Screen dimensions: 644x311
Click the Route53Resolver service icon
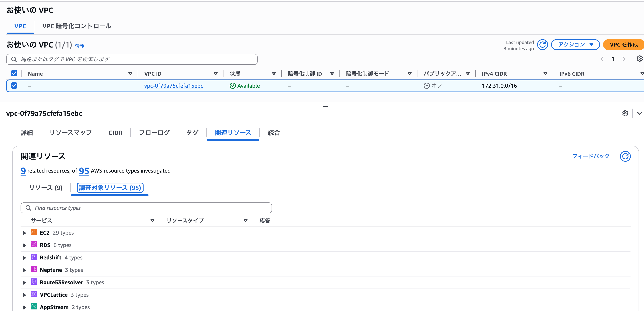pyautogui.click(x=34, y=282)
